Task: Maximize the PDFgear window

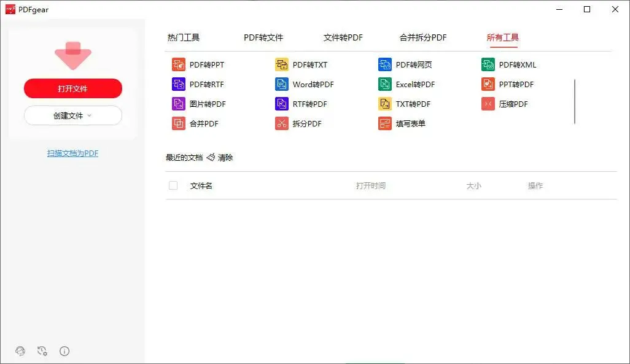Action: point(587,9)
